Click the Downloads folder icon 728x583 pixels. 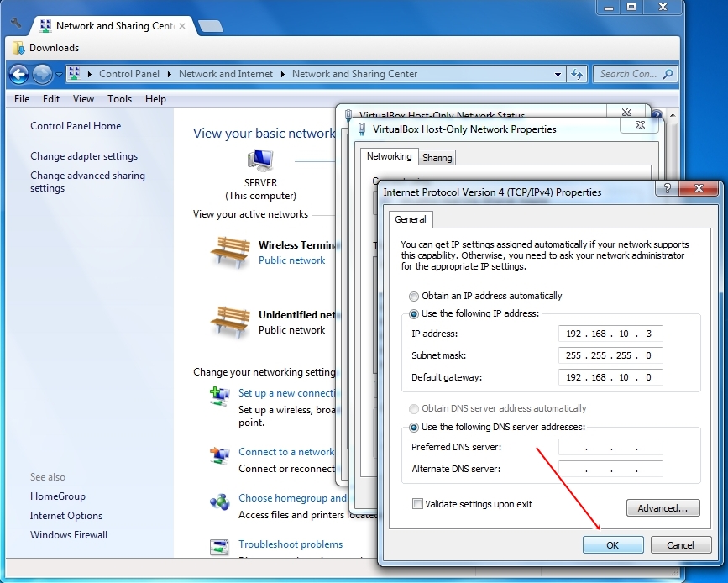(18, 48)
